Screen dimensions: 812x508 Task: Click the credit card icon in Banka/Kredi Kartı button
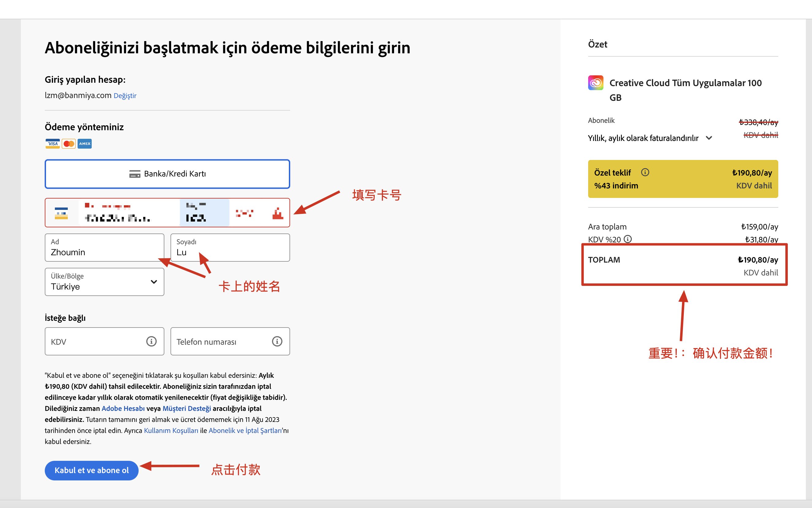coord(135,174)
